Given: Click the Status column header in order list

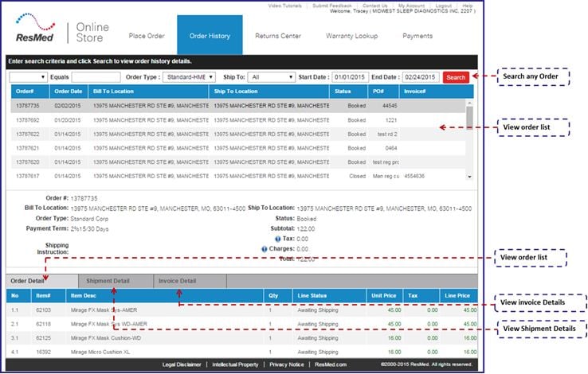Looking at the screenshot, I should (348, 92).
